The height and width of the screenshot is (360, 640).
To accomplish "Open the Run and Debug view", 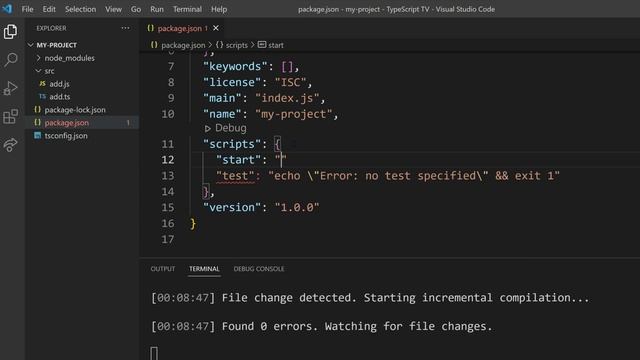I will (11, 88).
